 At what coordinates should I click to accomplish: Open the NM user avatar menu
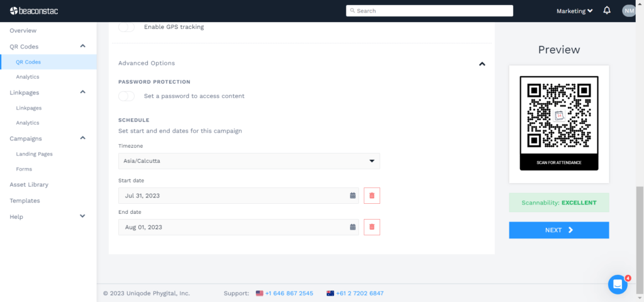[629, 11]
